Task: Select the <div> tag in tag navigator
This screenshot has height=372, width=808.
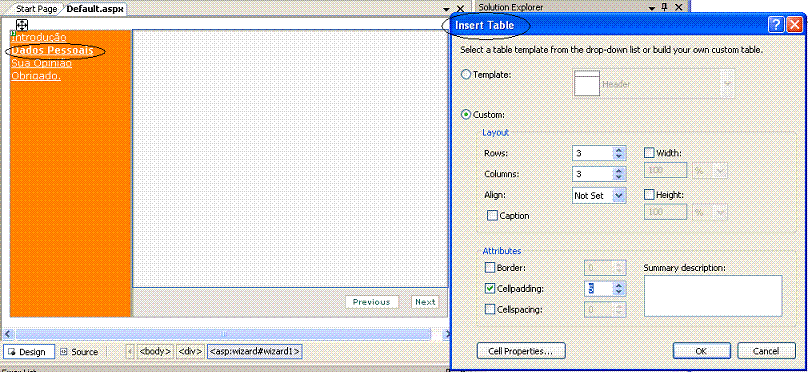Action: point(190,351)
